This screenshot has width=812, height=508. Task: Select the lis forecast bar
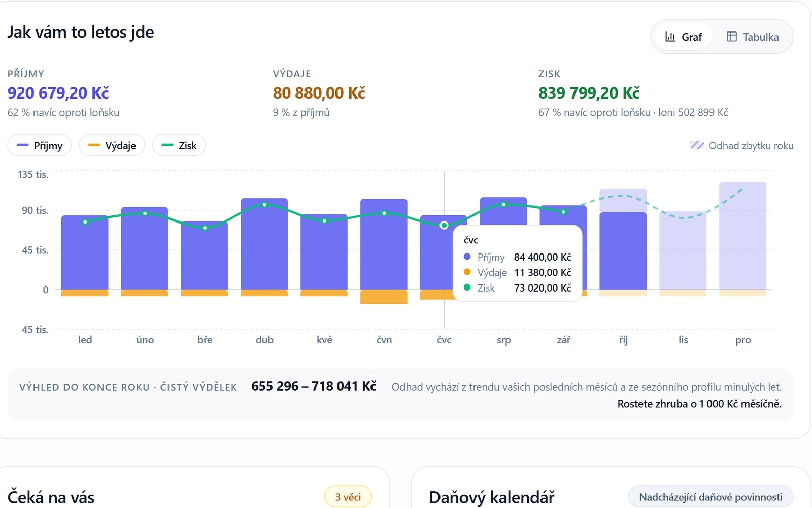pyautogui.click(x=683, y=251)
